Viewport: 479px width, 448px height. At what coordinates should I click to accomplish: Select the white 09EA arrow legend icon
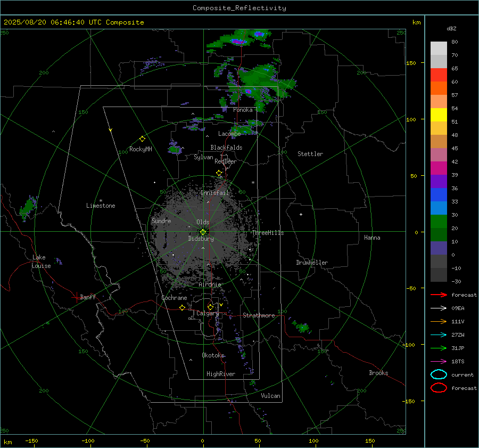(x=439, y=308)
